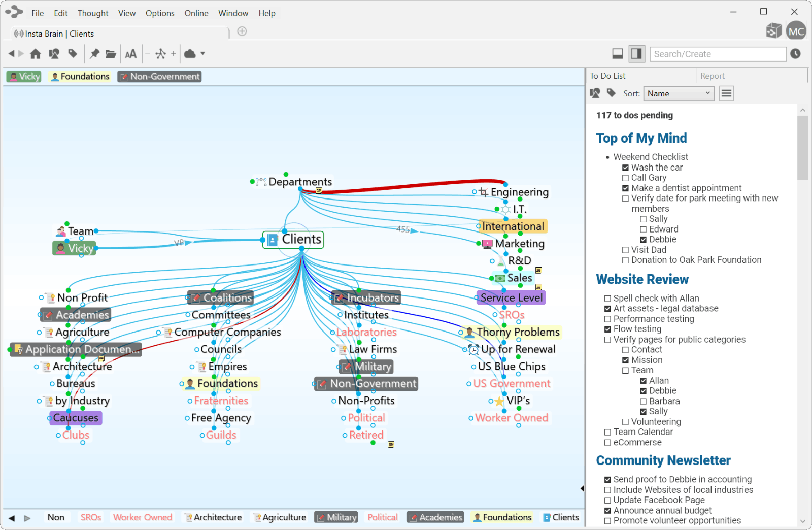Viewport: 812px width, 530px height.
Task: Click the Search/Create input field
Action: (718, 54)
